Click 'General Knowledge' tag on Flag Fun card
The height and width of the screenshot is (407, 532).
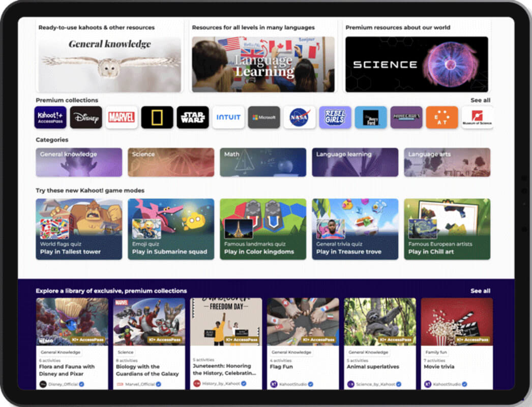(291, 353)
